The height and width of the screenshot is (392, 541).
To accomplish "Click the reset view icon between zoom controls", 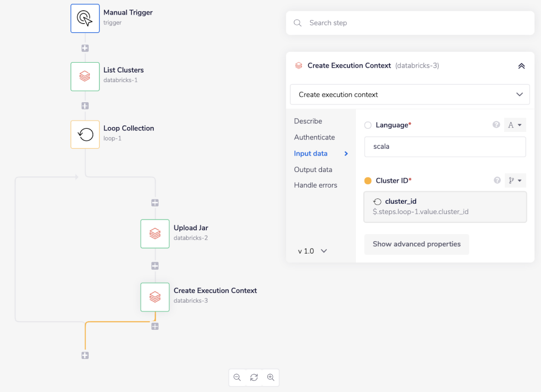I will [x=254, y=377].
